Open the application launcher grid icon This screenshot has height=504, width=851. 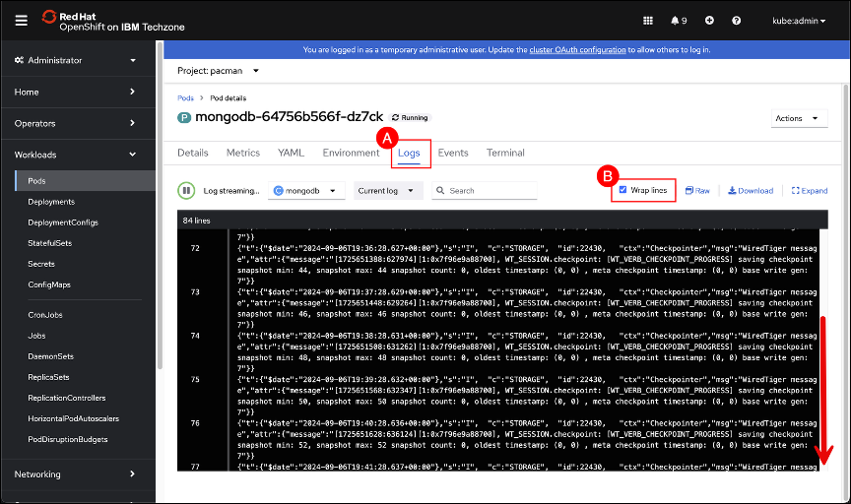point(647,20)
